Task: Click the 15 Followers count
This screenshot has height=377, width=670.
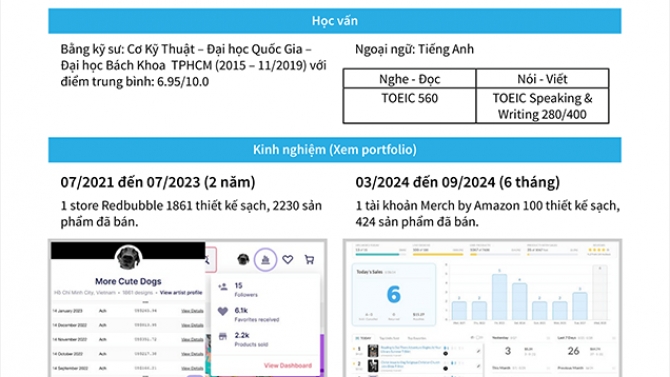Action: [238, 286]
